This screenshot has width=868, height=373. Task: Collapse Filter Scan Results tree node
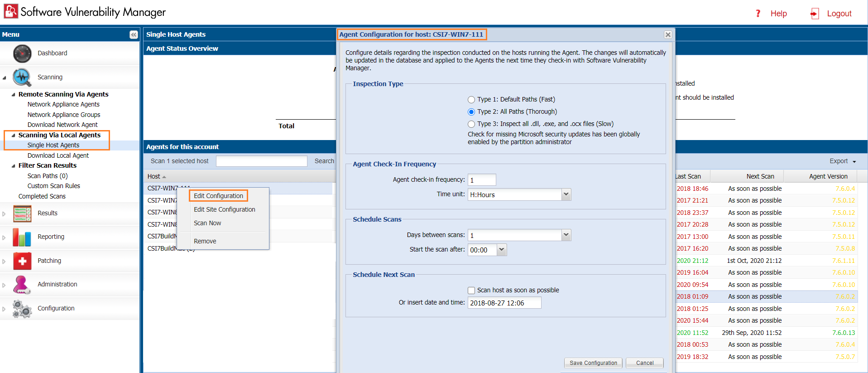click(13, 165)
